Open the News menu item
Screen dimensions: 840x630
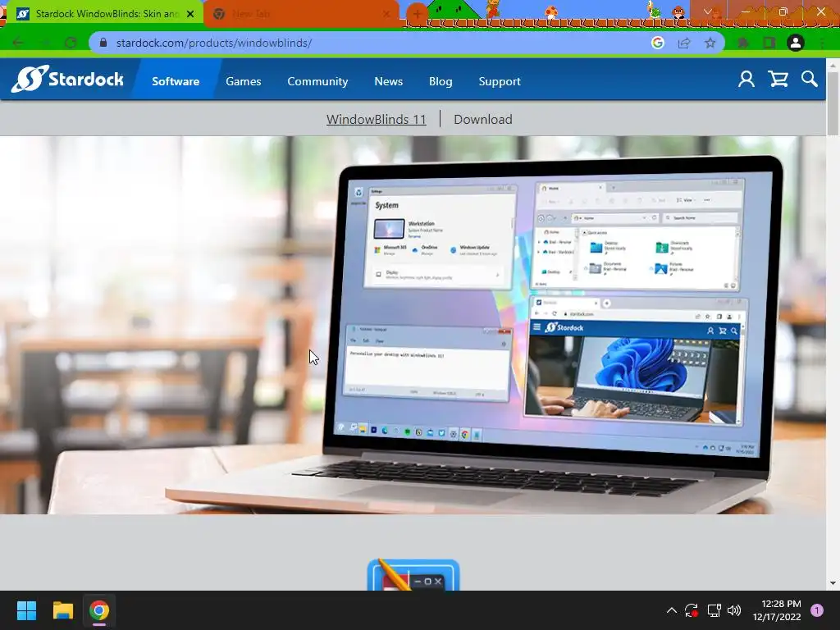[x=388, y=81]
